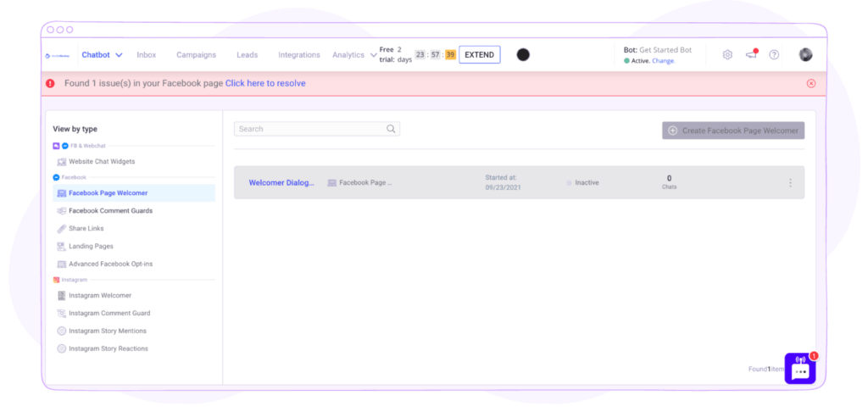Viewport: 868px width, 412px height.
Task: Click the 'Started at: 09/23/2021' text
Action: (504, 182)
